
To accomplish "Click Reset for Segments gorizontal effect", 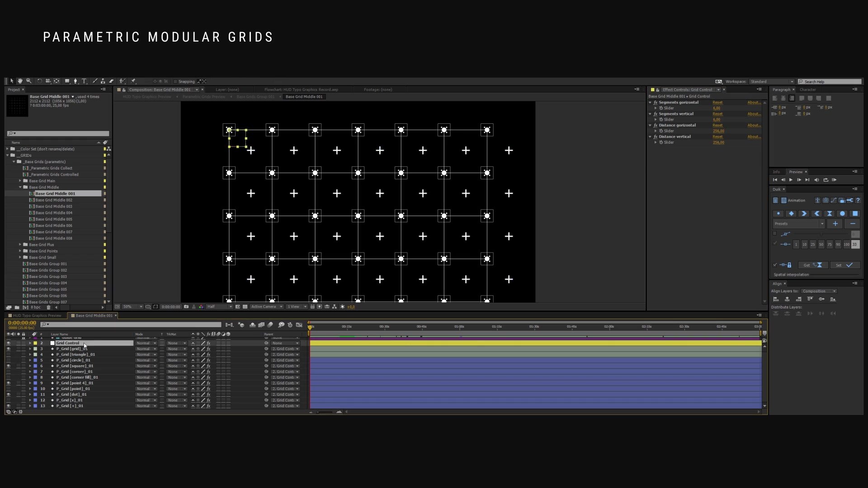I will click(x=717, y=103).
